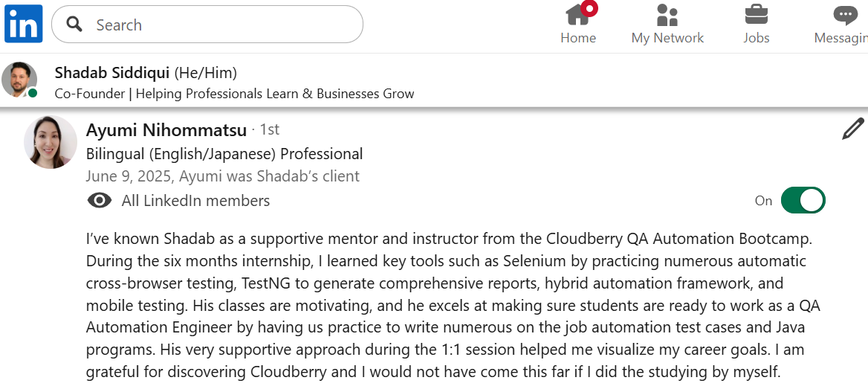Viewport: 868px width, 389px height.
Task: Click the search magnifying glass icon
Action: point(74,25)
